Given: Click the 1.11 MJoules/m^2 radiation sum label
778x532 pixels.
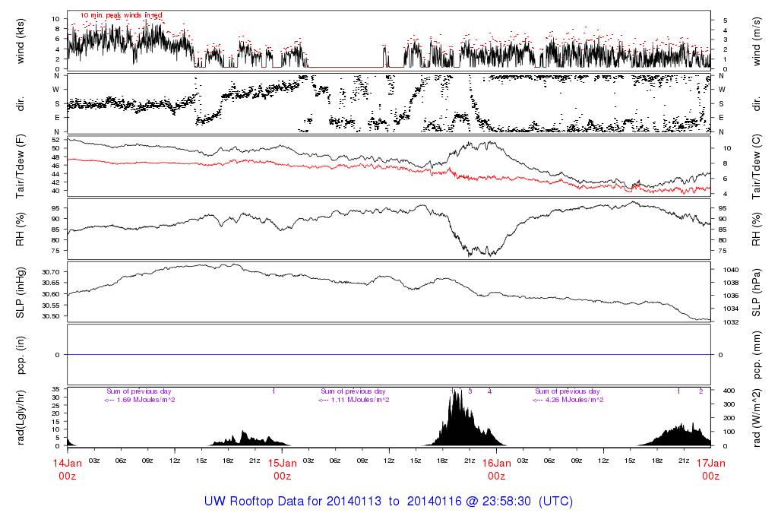Looking at the screenshot, I should click(354, 400).
